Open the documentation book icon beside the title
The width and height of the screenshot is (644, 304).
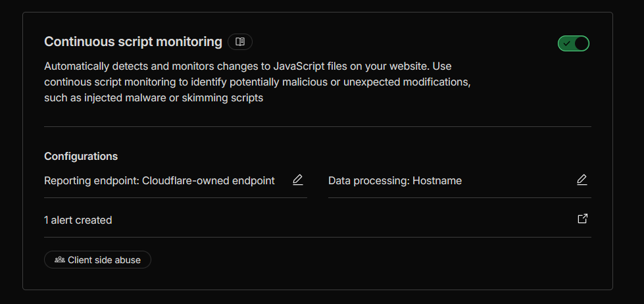point(240,42)
